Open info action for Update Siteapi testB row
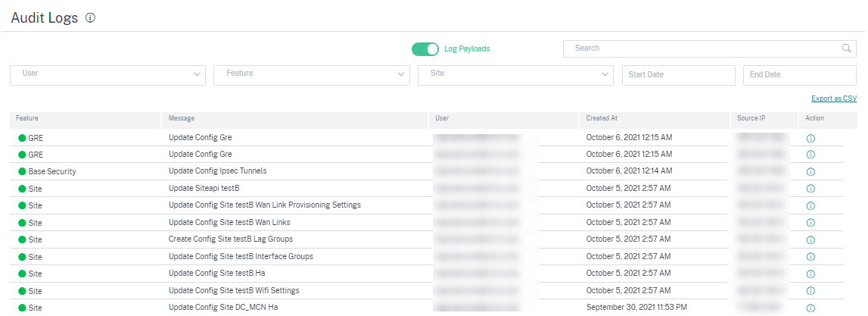The image size is (868, 316). click(x=810, y=189)
